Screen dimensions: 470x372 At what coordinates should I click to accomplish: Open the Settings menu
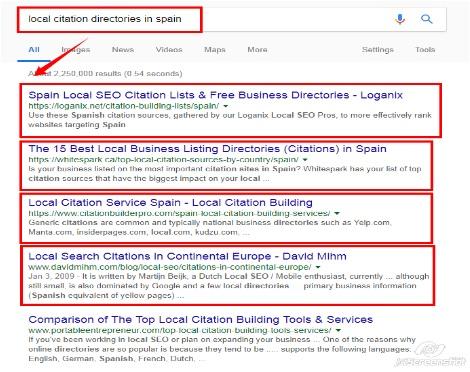(378, 50)
